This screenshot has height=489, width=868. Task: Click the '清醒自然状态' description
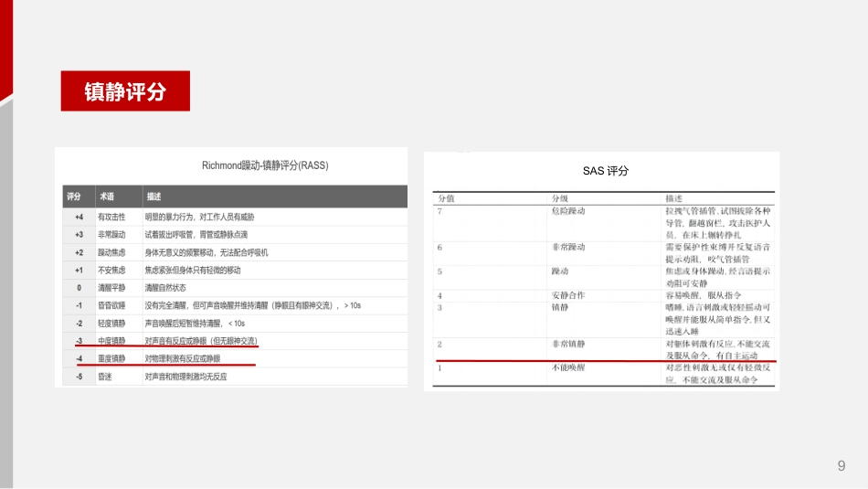pos(165,288)
